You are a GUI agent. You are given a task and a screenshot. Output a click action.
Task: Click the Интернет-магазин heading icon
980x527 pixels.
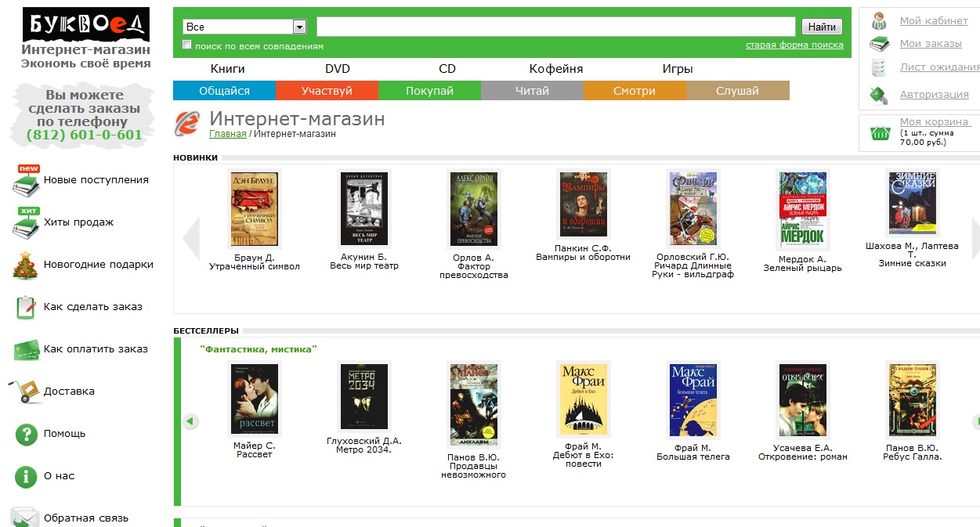coord(188,123)
